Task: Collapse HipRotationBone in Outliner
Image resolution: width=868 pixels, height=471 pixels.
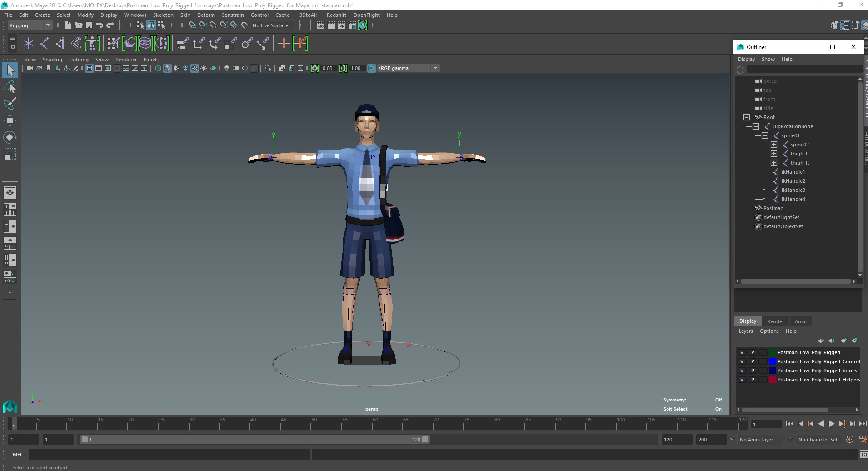Action: (756, 126)
